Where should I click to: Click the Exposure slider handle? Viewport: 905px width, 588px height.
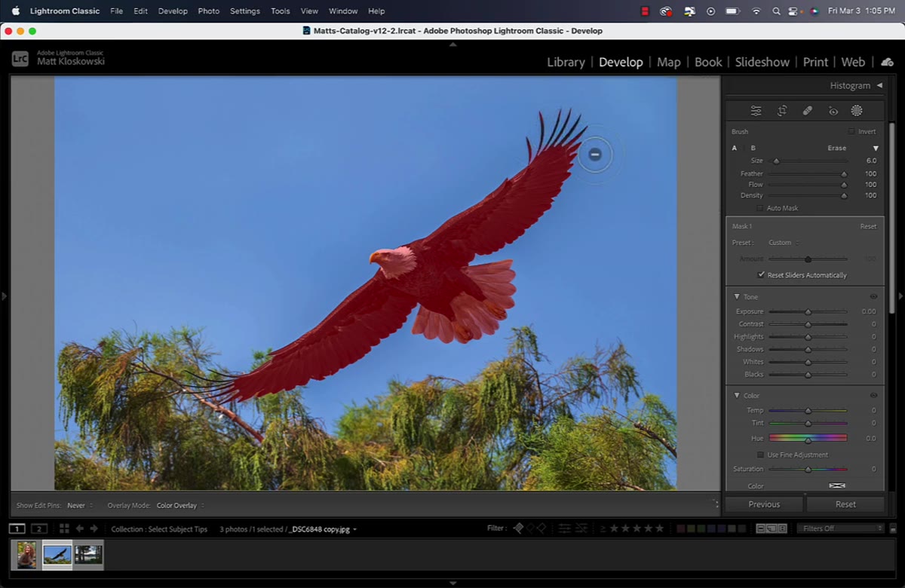click(x=808, y=311)
